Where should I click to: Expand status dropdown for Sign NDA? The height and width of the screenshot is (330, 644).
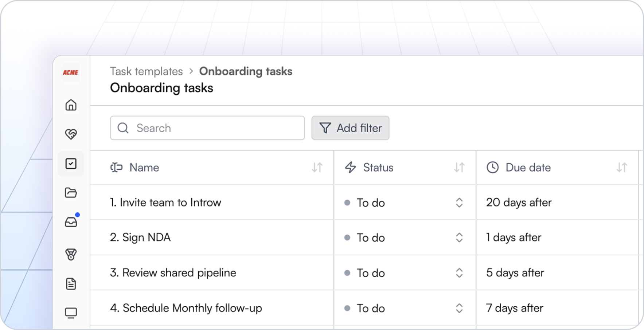(459, 237)
